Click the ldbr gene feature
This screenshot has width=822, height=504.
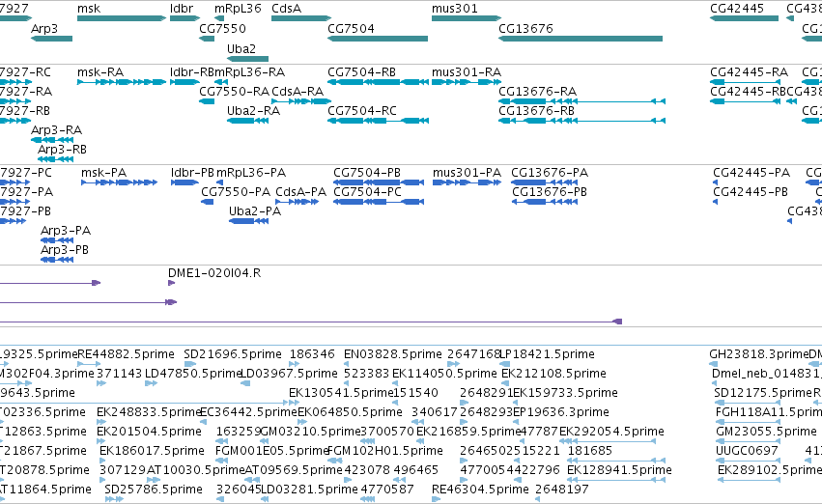point(185,18)
